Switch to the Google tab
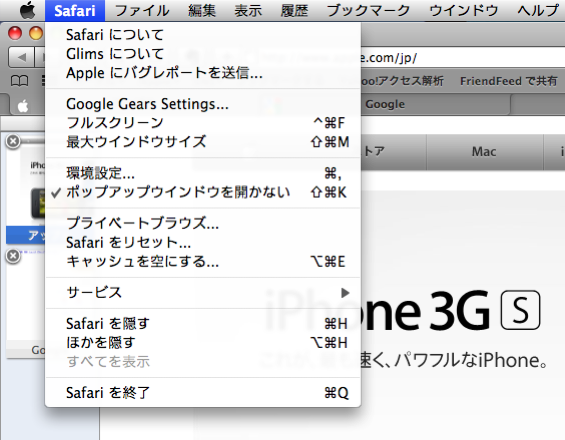Screen dimensions: 565x440 (385, 104)
